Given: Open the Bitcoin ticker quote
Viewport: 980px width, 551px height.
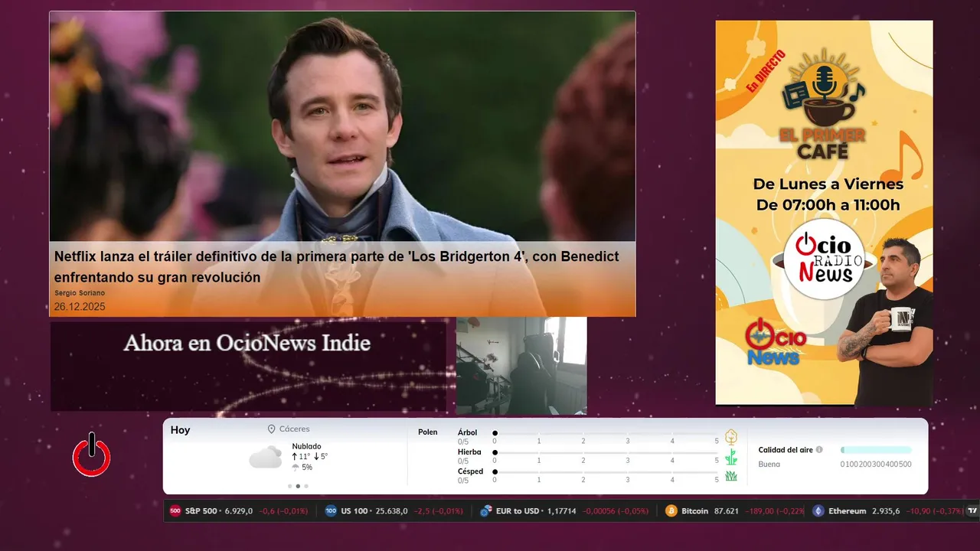Looking at the screenshot, I should coord(735,510).
